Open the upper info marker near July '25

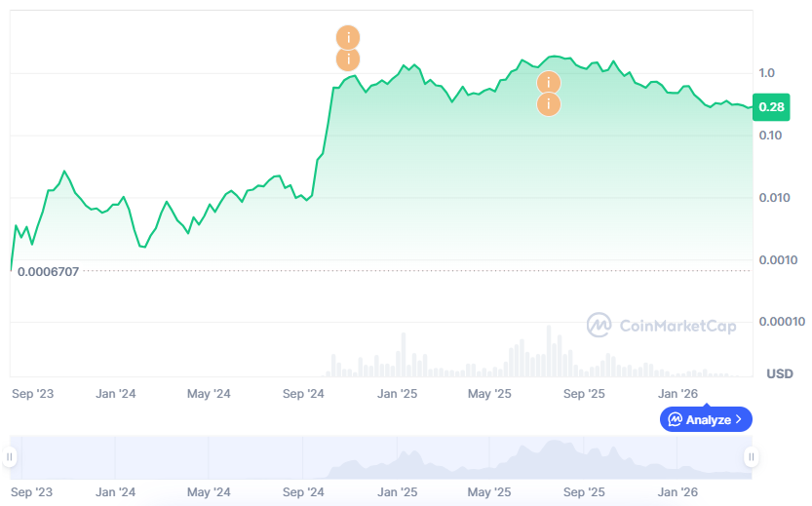tap(549, 83)
